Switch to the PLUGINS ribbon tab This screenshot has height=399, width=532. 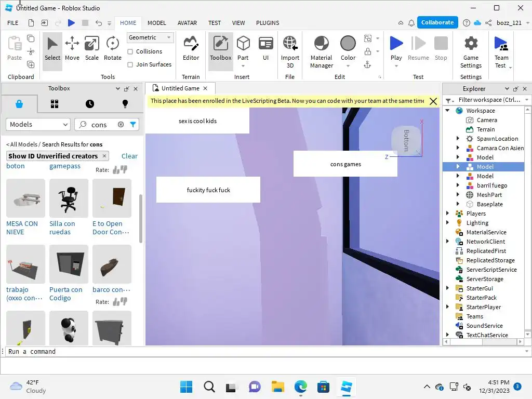point(268,23)
